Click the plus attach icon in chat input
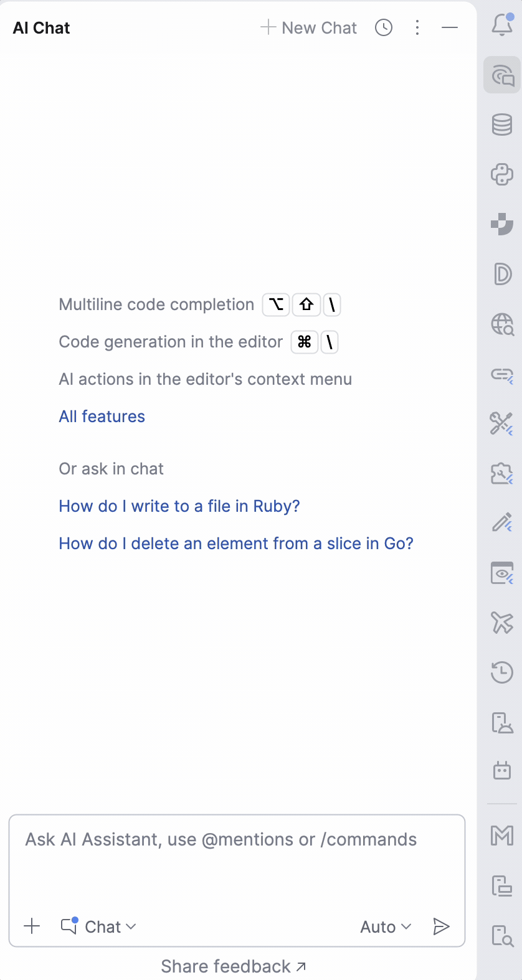Image resolution: width=522 pixels, height=980 pixels. [32, 926]
